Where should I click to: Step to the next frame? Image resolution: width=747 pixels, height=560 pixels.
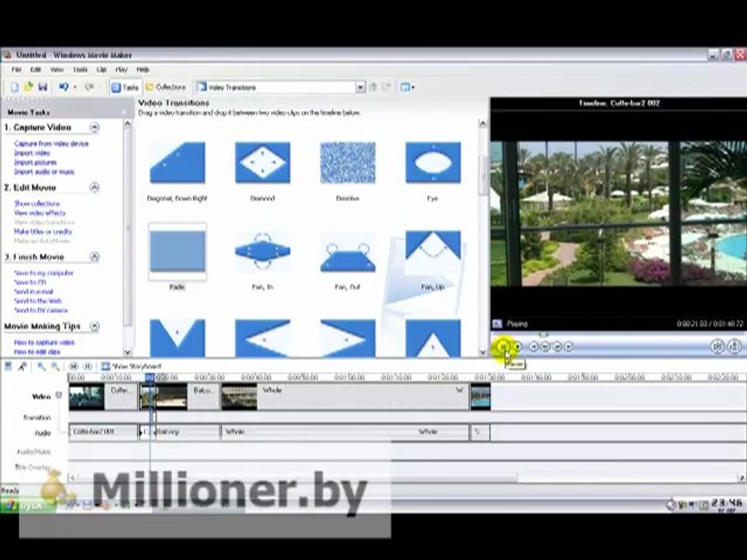click(x=557, y=347)
